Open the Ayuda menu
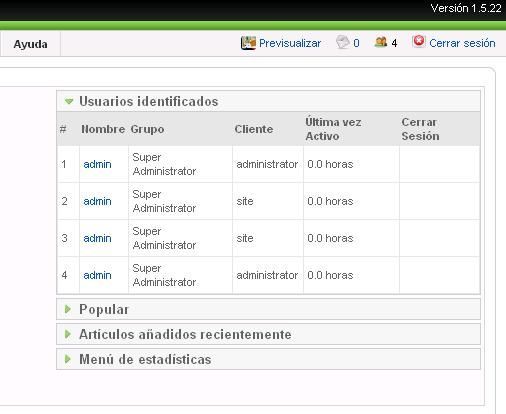Image resolution: width=506 pixels, height=414 pixels. pos(30,44)
